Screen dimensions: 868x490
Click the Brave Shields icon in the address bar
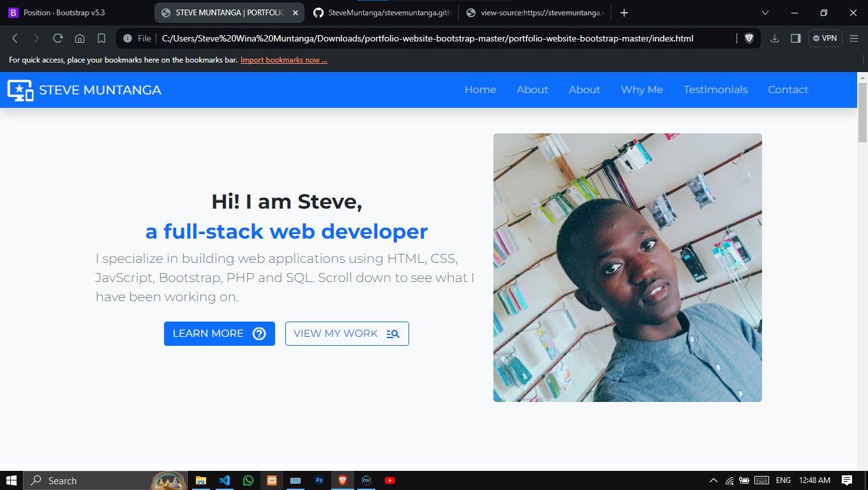pos(749,38)
